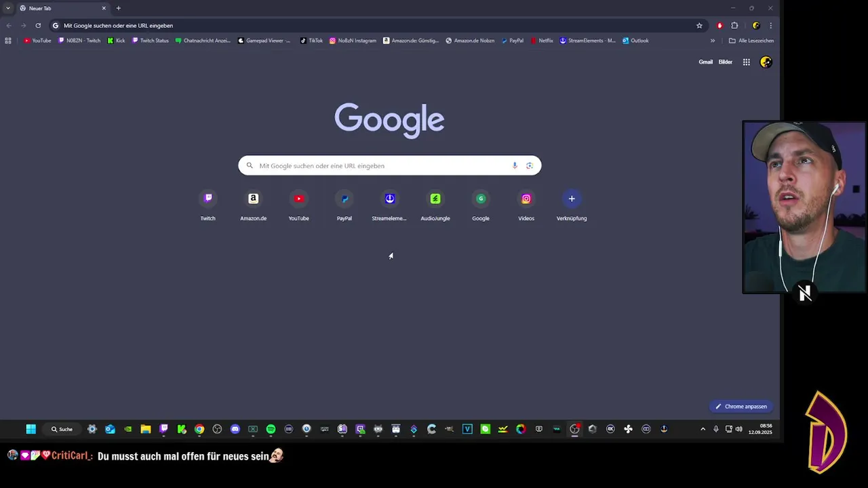Add a new Verknüpfung shortcut
Screen dimensions: 868x488
point(572,206)
